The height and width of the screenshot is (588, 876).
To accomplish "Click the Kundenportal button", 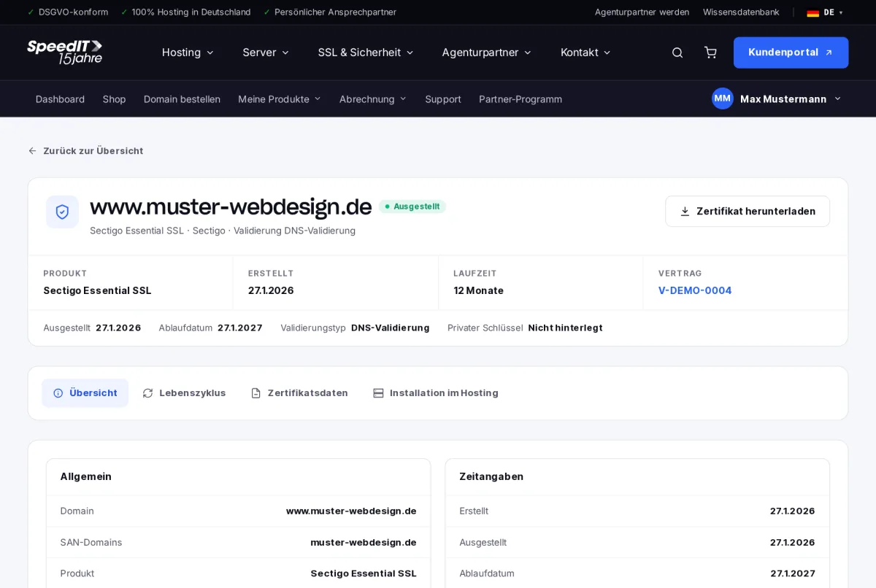I will [791, 53].
